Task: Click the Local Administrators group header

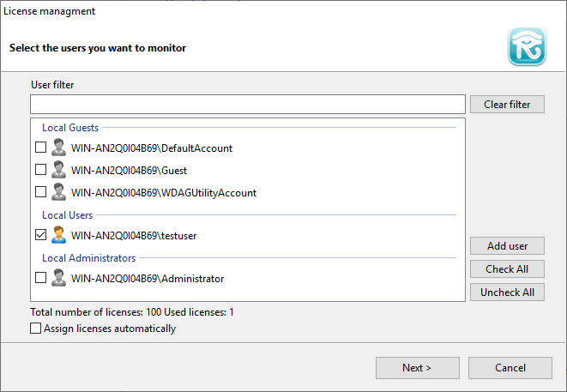Action: coord(88,258)
